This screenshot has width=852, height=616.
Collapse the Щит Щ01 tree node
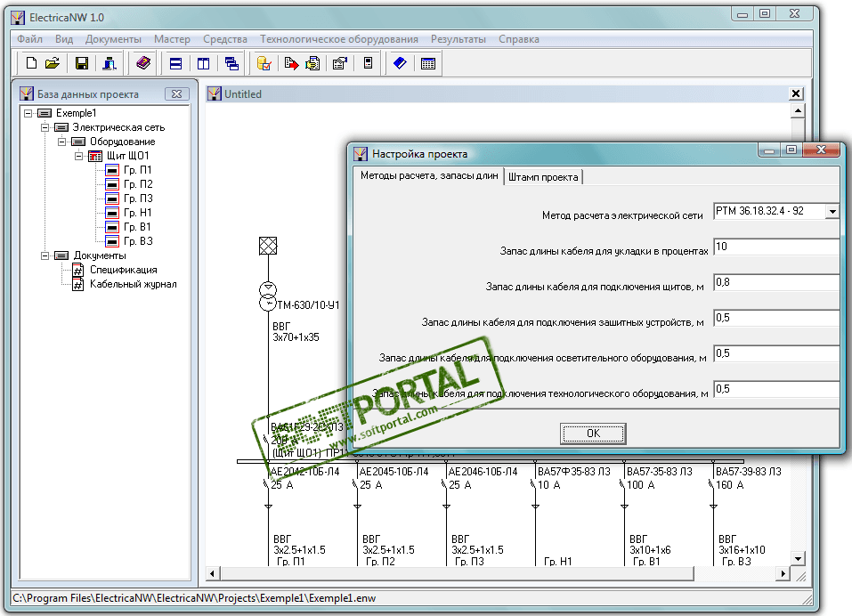click(78, 156)
